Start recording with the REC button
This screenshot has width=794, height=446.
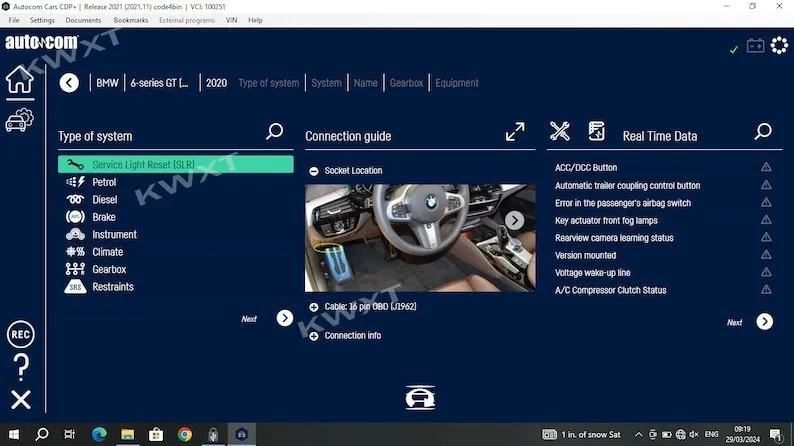(20, 334)
